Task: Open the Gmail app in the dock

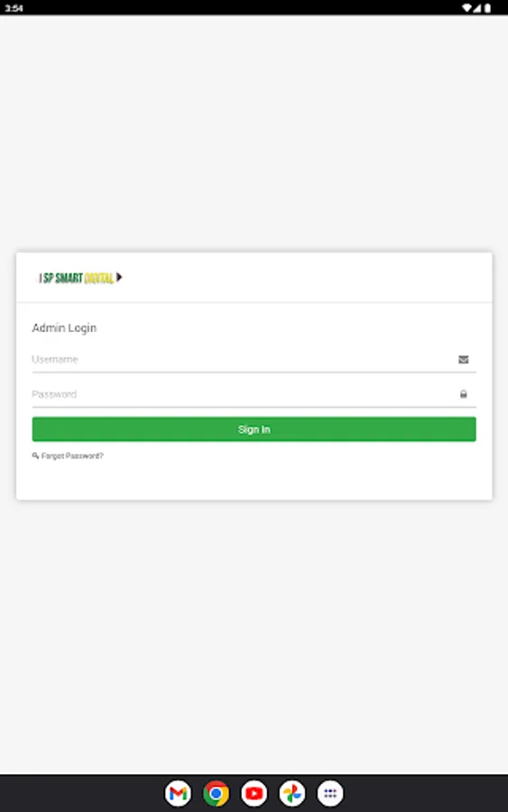Action: click(178, 793)
